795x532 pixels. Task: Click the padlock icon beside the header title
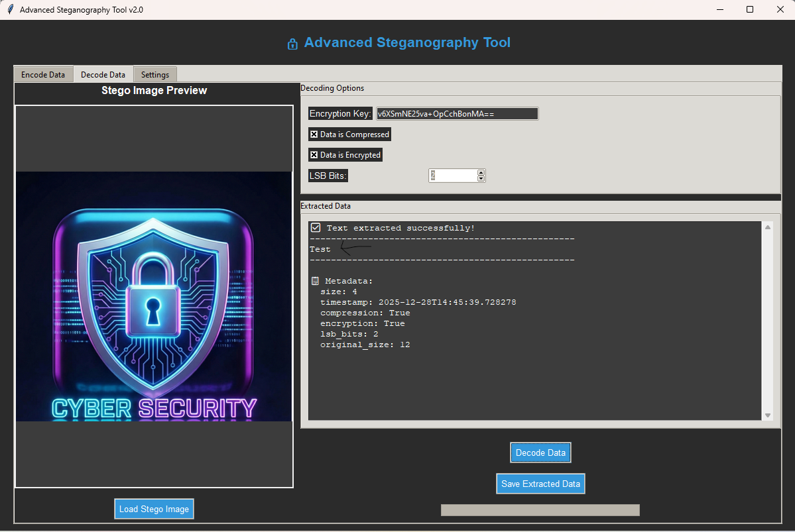pyautogui.click(x=292, y=44)
